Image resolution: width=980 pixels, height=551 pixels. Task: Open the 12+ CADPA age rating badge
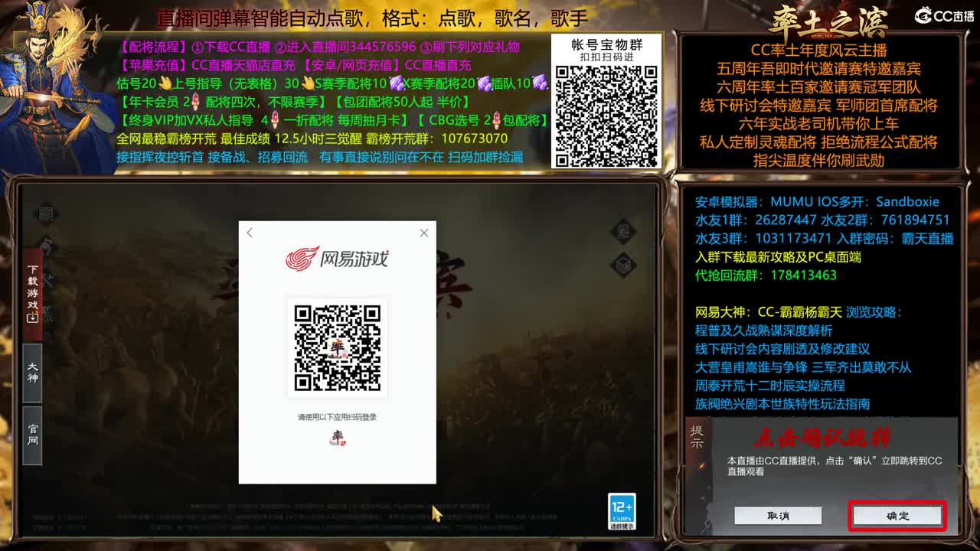622,511
